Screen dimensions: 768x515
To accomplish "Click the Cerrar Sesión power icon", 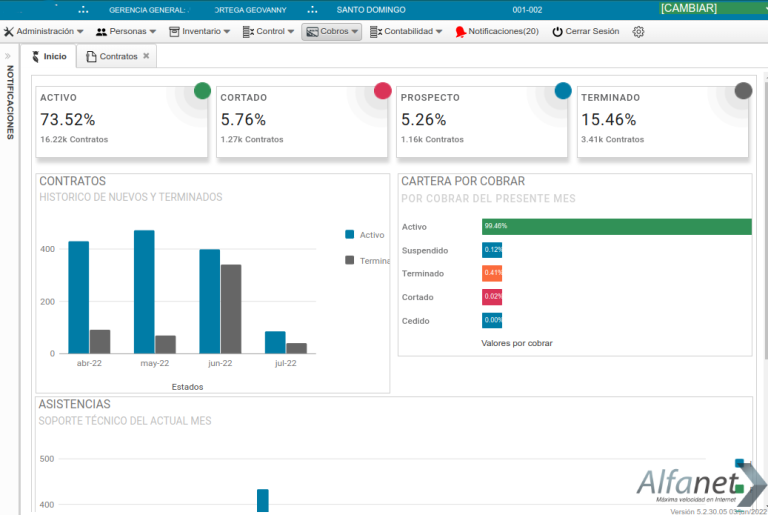I will click(557, 32).
